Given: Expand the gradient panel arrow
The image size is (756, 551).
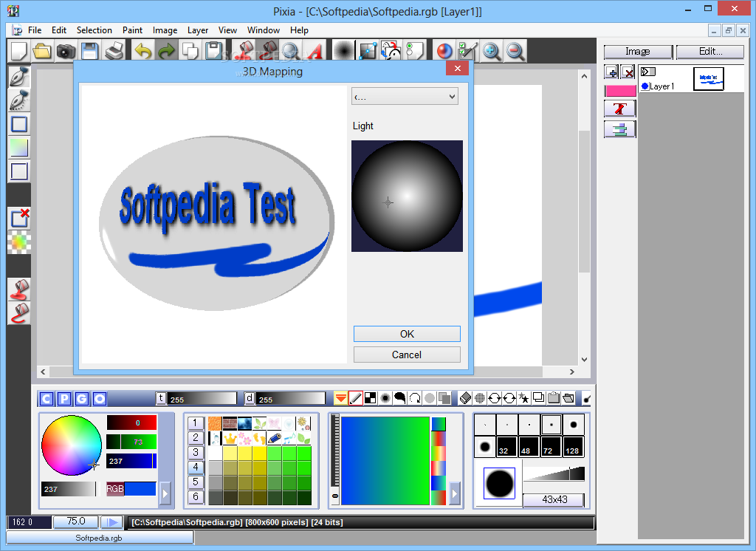Looking at the screenshot, I should 454,493.
